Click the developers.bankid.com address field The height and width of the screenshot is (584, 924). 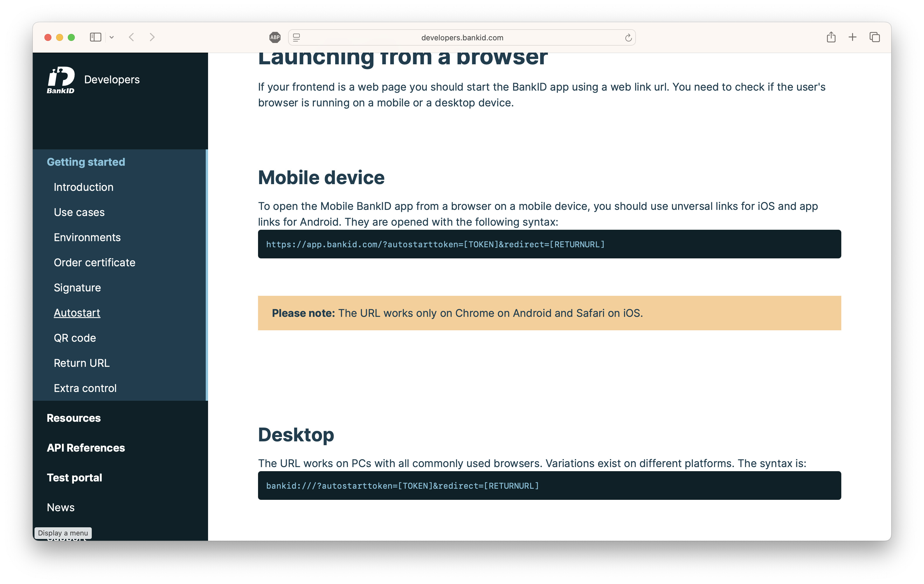[x=462, y=38]
